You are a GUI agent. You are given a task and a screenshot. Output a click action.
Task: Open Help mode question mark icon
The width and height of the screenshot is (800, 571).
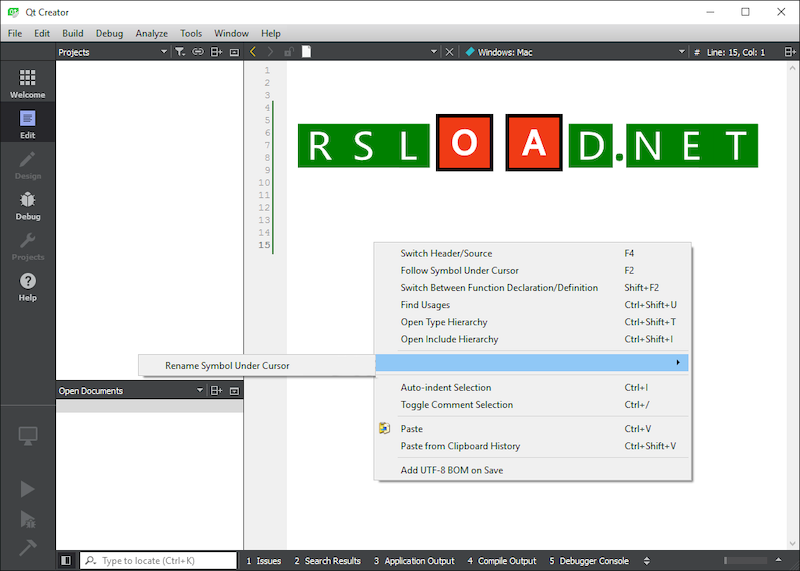pyautogui.click(x=28, y=286)
